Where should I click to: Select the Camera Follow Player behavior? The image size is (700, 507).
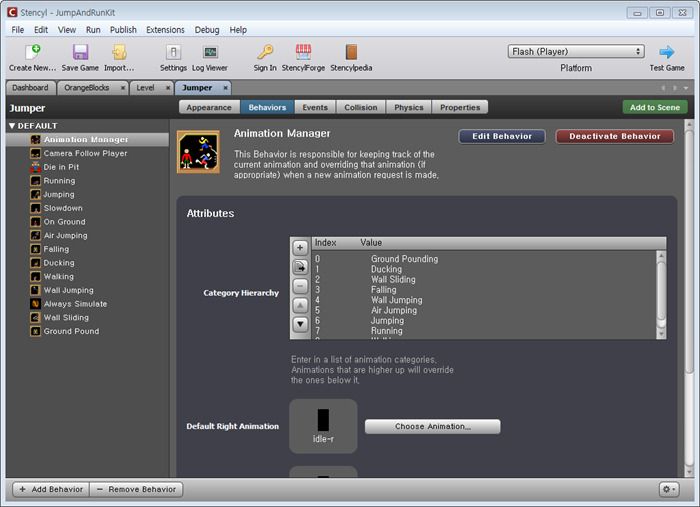[x=85, y=153]
